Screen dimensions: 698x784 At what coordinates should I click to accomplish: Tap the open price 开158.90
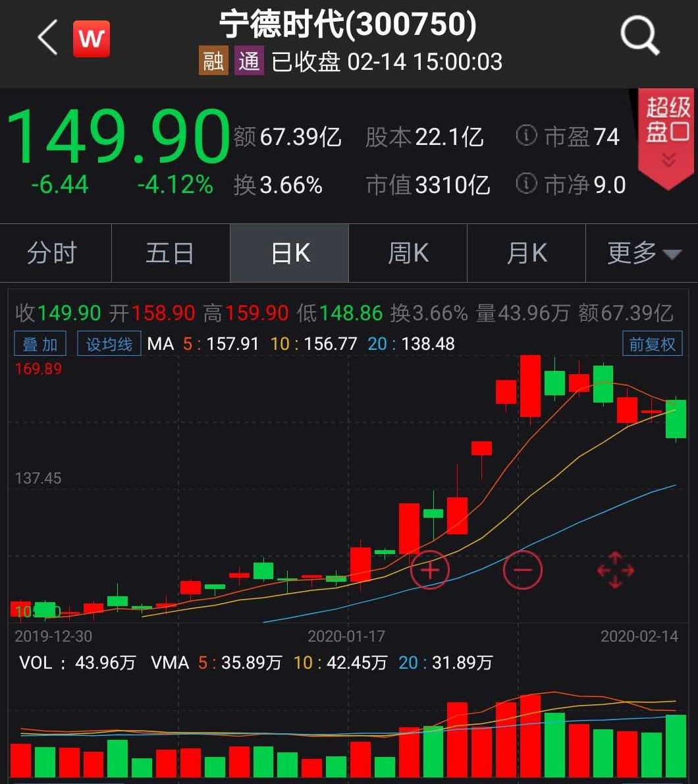click(152, 314)
